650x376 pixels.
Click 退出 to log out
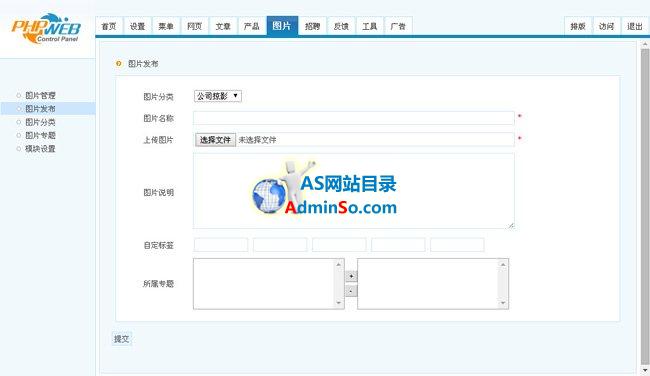click(635, 27)
